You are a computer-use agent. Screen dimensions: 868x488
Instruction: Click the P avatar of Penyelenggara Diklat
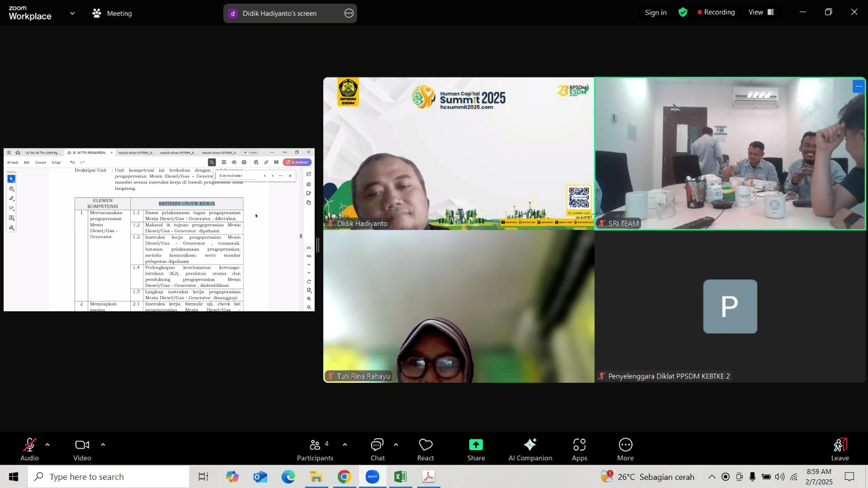pyautogui.click(x=730, y=306)
